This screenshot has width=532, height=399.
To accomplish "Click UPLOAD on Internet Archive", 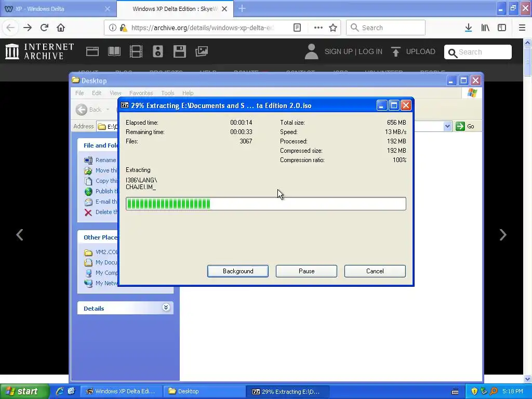I will pyautogui.click(x=413, y=51).
